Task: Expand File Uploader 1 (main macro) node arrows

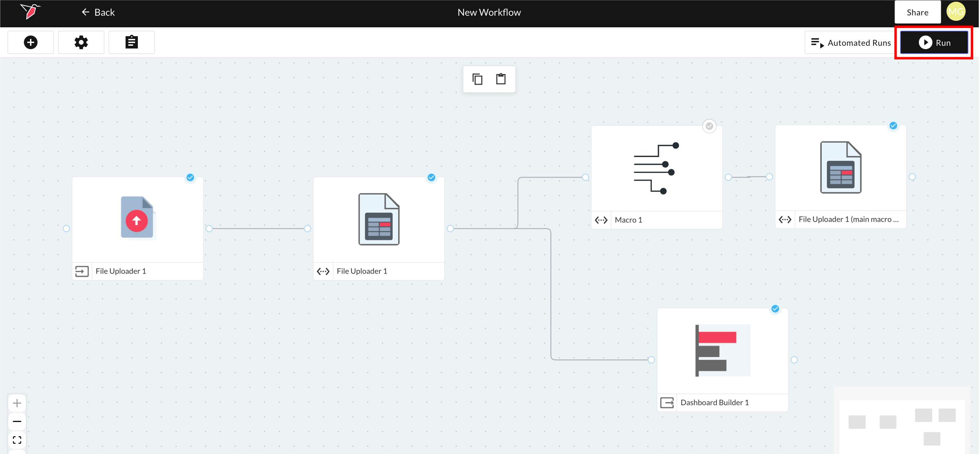Action: (785, 219)
